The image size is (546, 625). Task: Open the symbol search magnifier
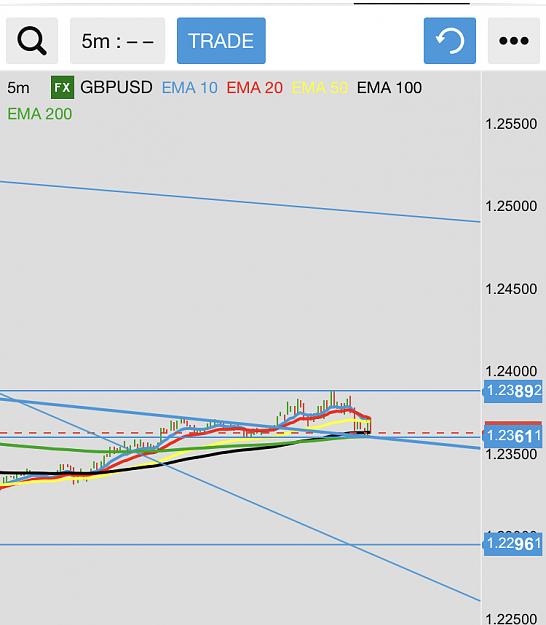click(x=32, y=41)
